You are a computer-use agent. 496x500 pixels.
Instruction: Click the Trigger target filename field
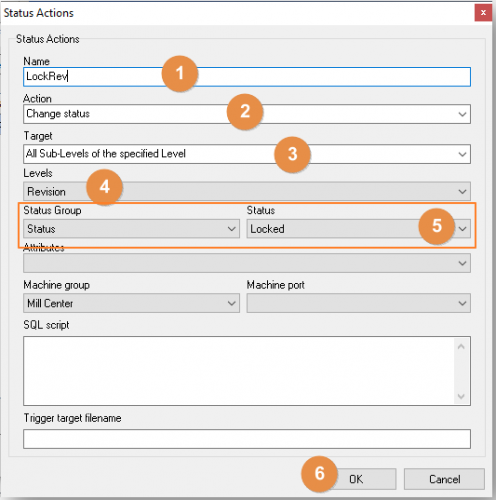(247, 439)
